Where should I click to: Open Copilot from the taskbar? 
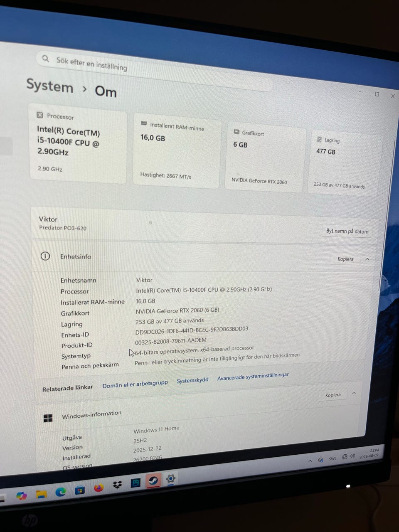pos(21,495)
